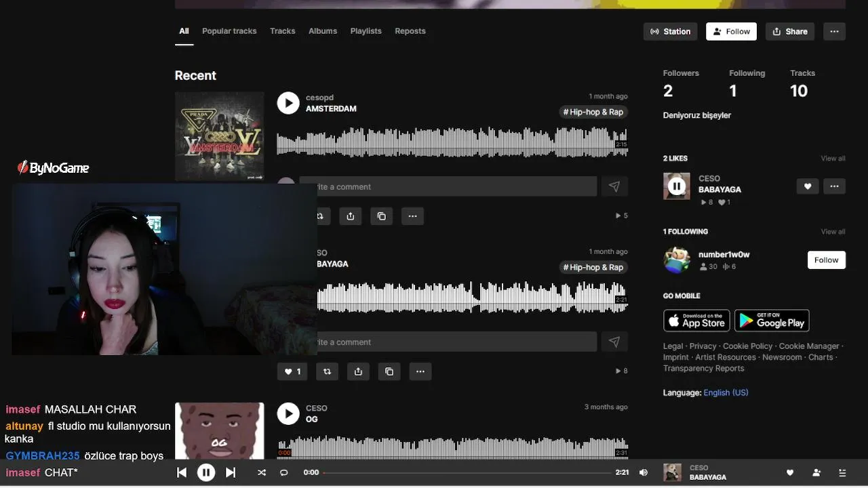868x488 pixels.
Task: Pause playback in the bottom player bar
Action: pos(206,472)
